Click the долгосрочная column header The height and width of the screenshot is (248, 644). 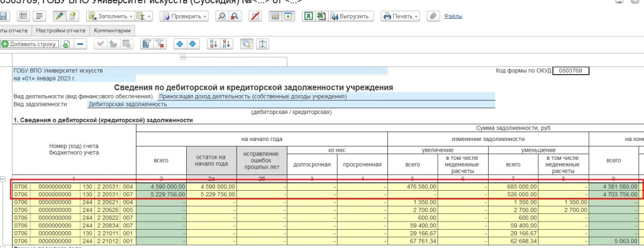(312, 164)
